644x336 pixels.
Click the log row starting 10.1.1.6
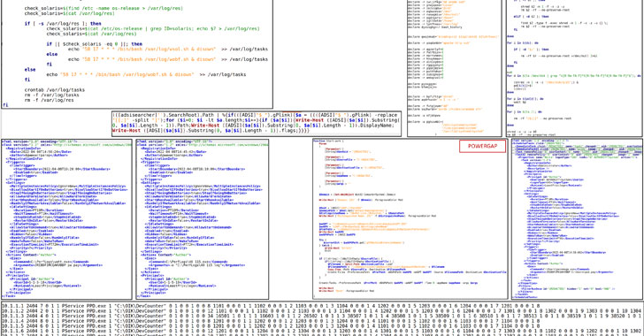click(x=322, y=331)
